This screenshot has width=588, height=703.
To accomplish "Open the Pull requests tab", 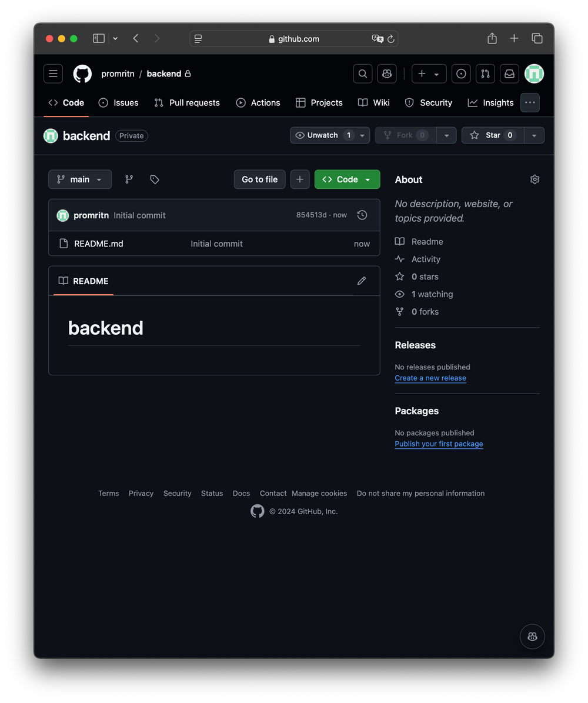I will coord(187,103).
